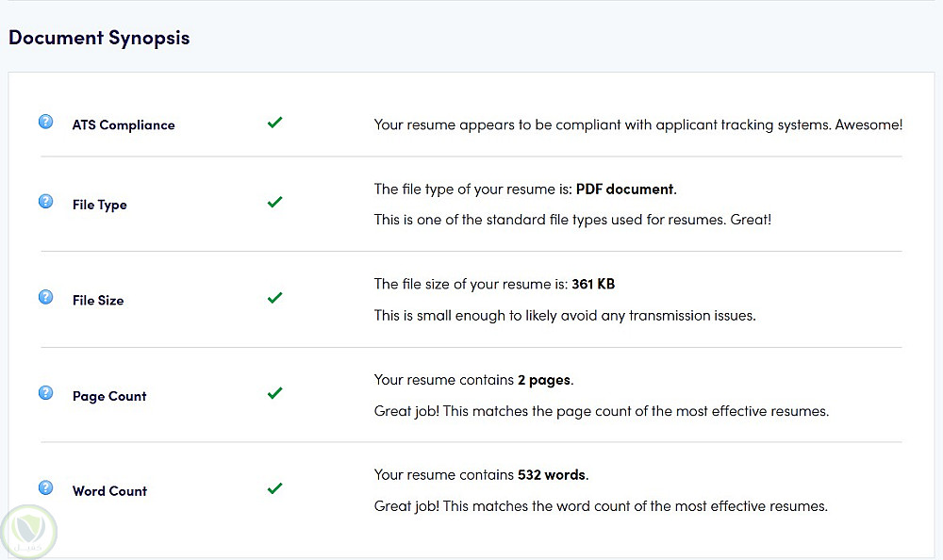Click the bold '532 words' value
This screenshot has width=943, height=560.
point(552,475)
